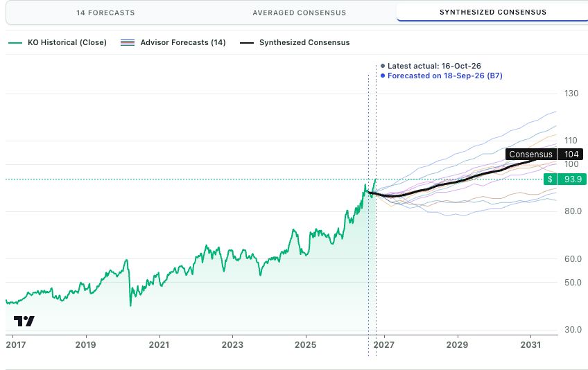This screenshot has width=588, height=370.
Task: Click 'Forecasted on 18-Sep-26 (B7)' label
Action: pyautogui.click(x=444, y=76)
